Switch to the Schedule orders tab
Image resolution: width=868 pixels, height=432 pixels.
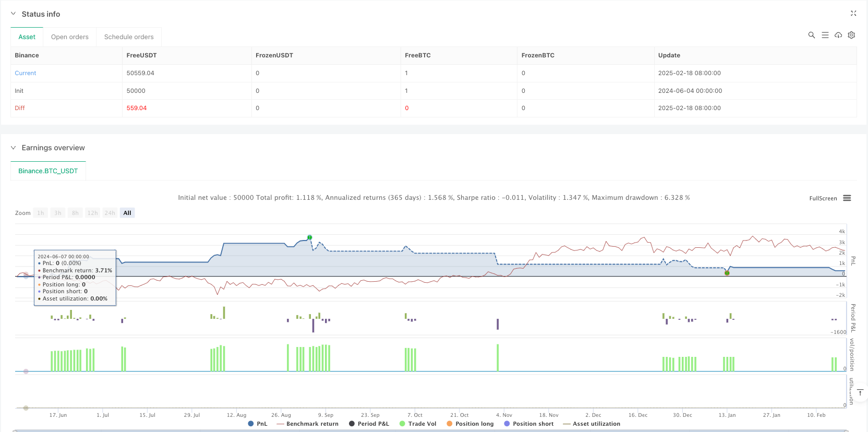coord(129,37)
